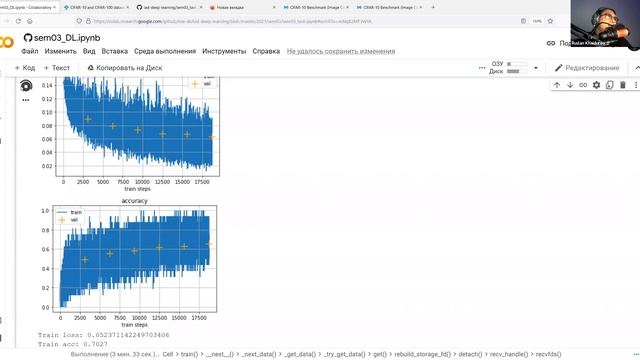Add a code cell with + Код
This screenshot has width=640, height=360.
[25, 68]
